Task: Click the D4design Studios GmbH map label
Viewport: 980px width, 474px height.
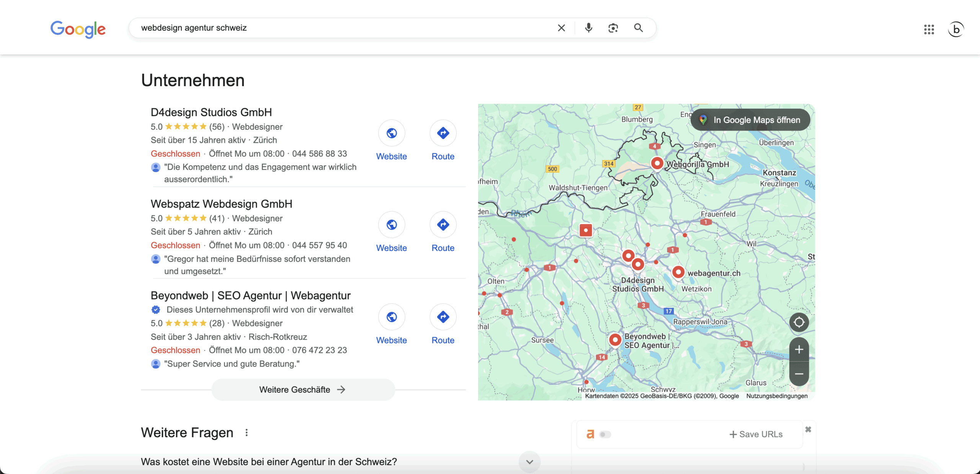Action: tap(638, 284)
